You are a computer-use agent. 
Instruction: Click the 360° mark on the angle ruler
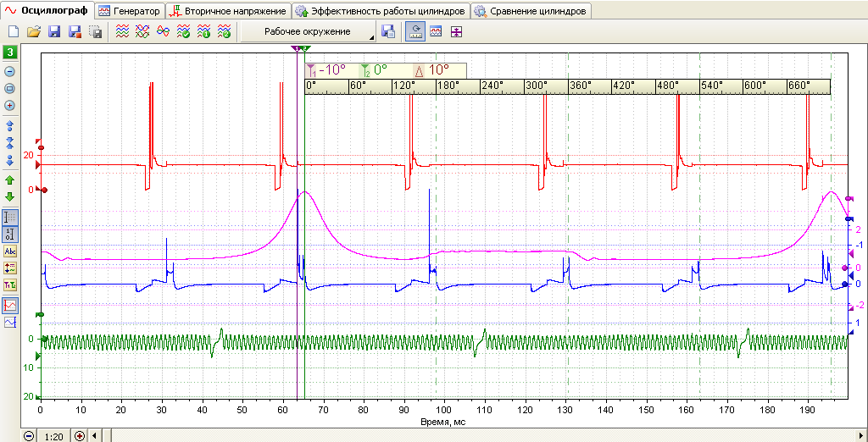(x=581, y=86)
